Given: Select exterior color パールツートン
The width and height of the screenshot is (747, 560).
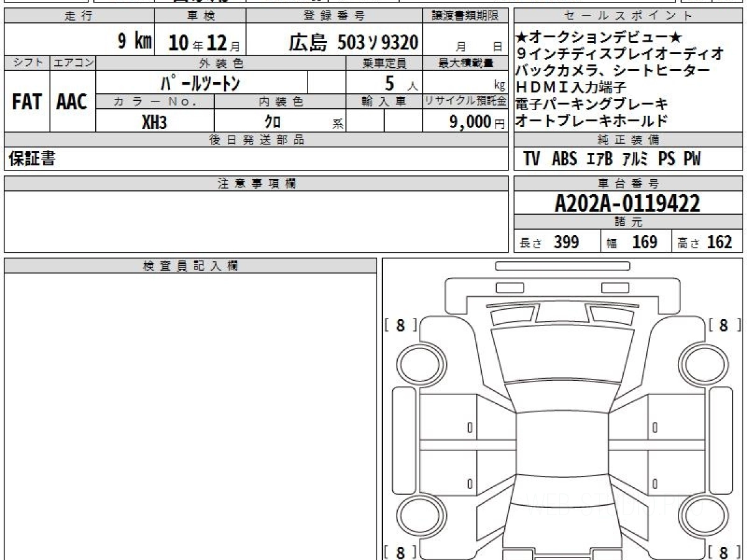Looking at the screenshot, I should tap(200, 82).
